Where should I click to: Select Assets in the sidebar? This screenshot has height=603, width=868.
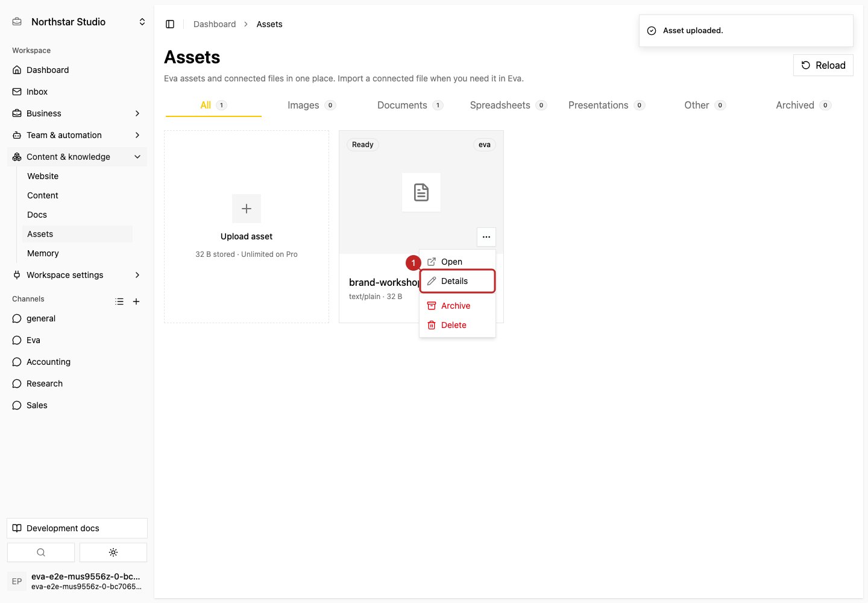click(77, 234)
